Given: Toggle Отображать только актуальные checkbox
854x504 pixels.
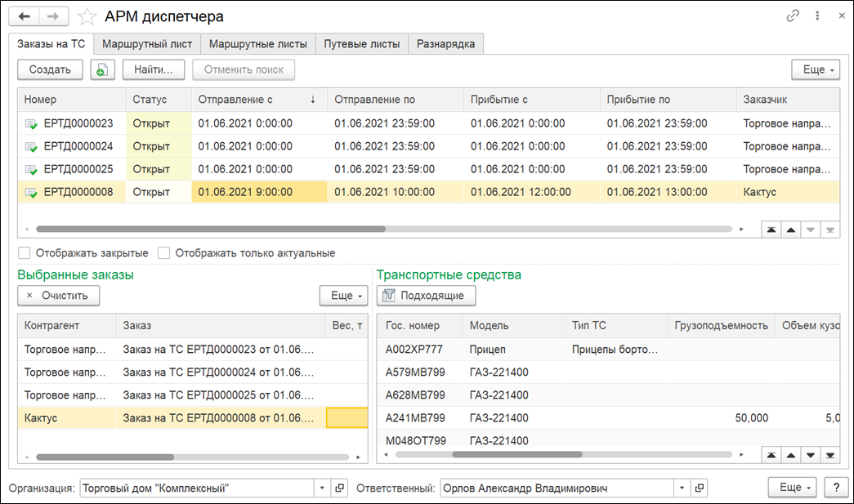Looking at the screenshot, I should pos(163,253).
